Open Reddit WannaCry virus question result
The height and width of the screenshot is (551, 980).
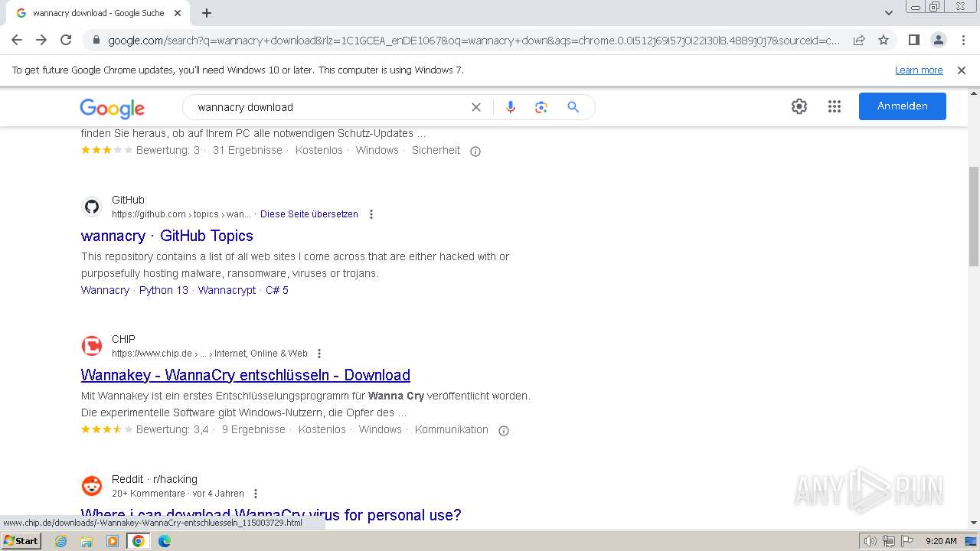[271, 515]
